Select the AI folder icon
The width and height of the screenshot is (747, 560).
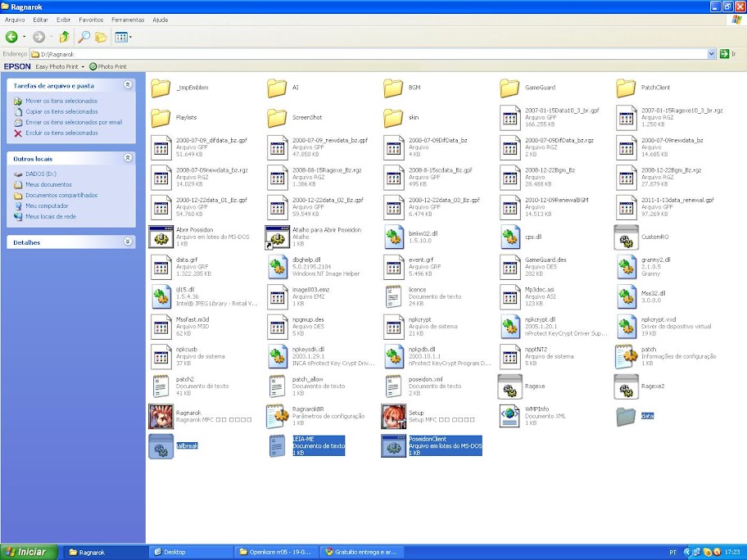pyautogui.click(x=277, y=88)
